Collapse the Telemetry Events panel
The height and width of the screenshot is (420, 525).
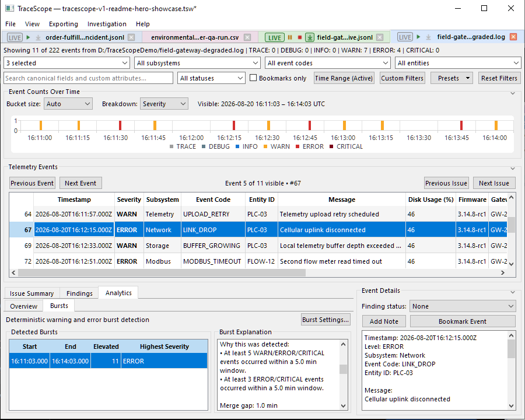click(x=513, y=169)
